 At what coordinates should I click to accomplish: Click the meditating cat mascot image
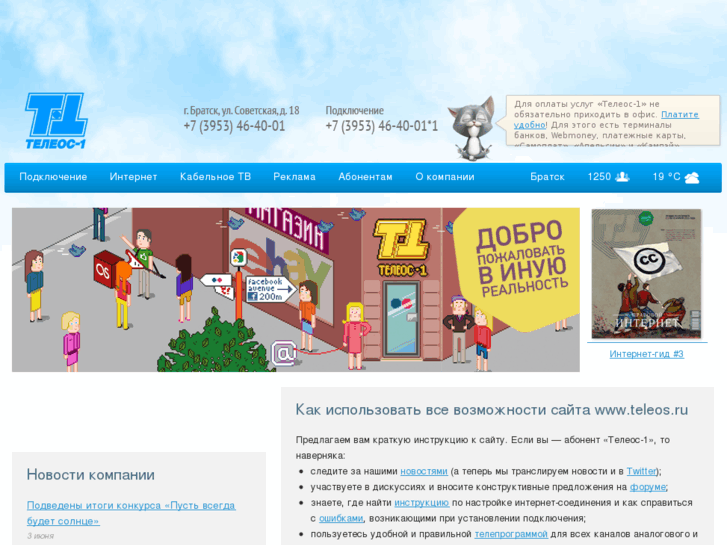[471, 129]
